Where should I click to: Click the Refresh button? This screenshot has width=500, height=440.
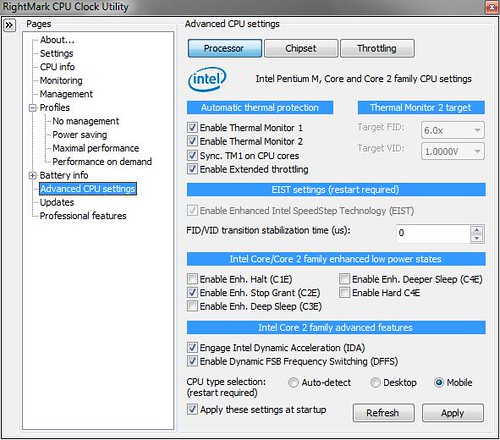tap(384, 413)
